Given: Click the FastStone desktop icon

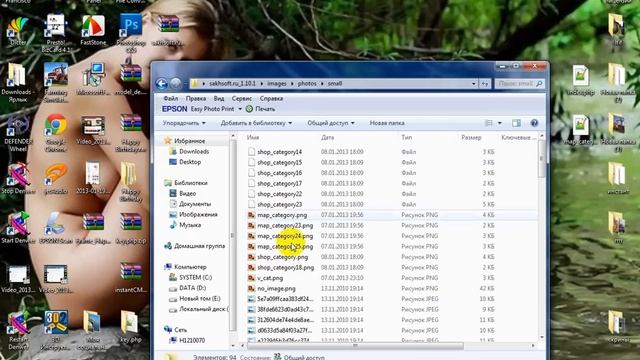Looking at the screenshot, I should [x=93, y=31].
